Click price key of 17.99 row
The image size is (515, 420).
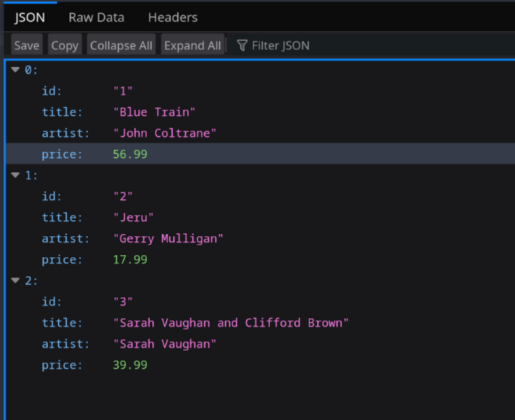[x=62, y=260]
